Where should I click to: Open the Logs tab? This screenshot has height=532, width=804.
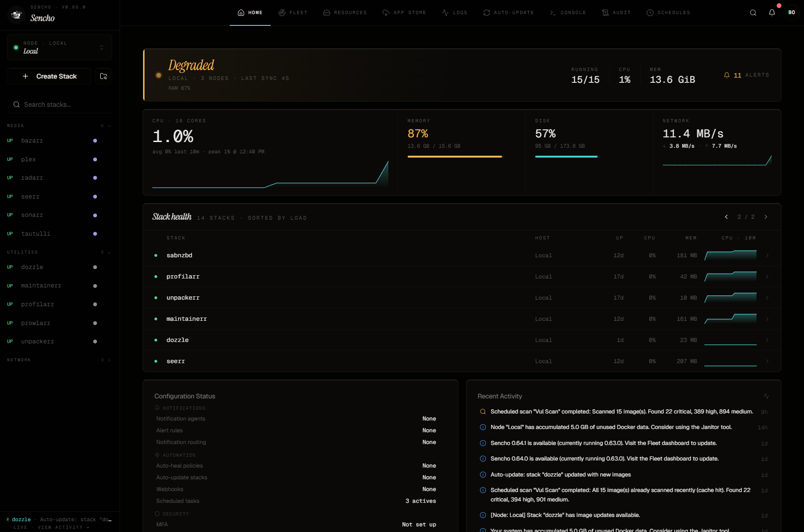click(455, 13)
